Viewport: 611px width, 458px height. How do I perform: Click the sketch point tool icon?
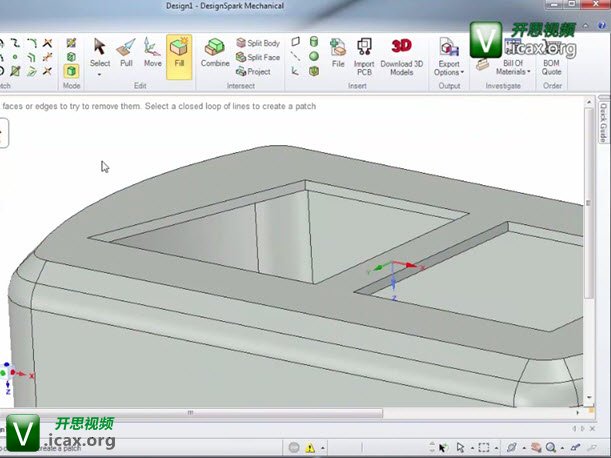tap(15, 57)
